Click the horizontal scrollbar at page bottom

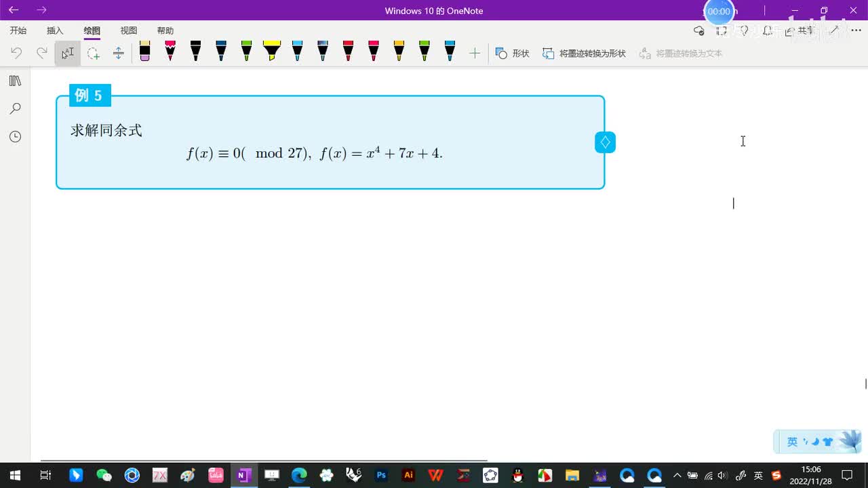click(x=264, y=460)
